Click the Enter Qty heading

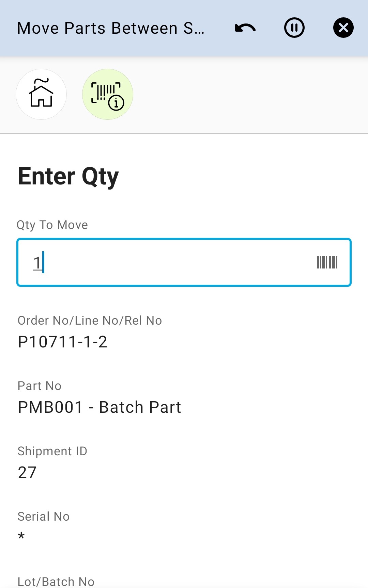coord(68,177)
